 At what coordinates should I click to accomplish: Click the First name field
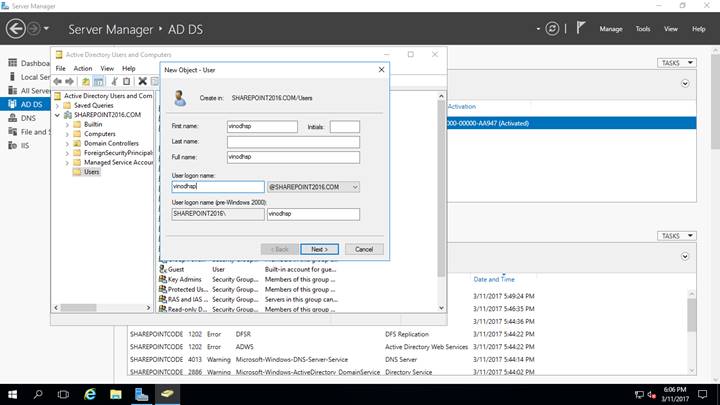262,126
